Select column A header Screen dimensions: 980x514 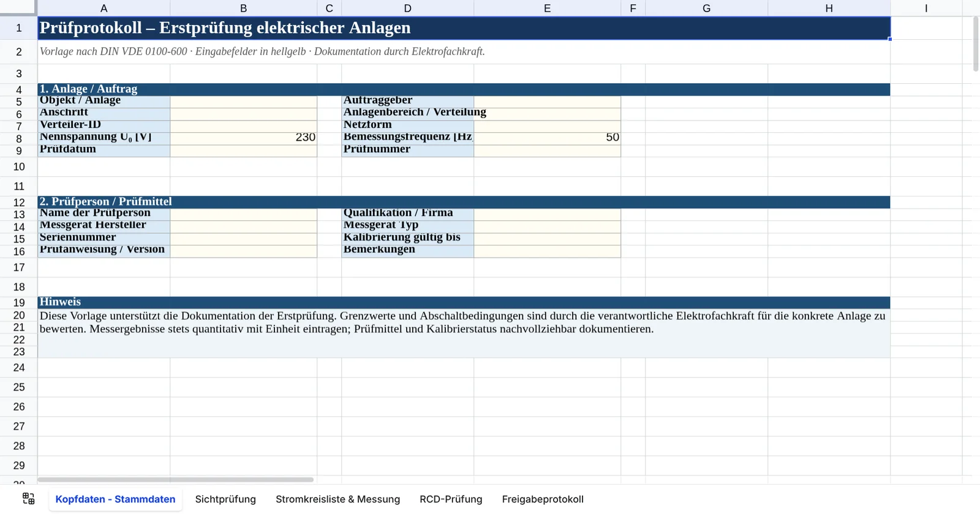pos(104,8)
